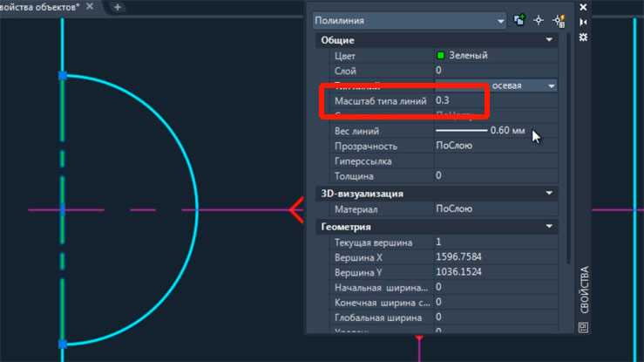Click the blue grip at arc top
The image size is (644, 362).
click(x=62, y=77)
